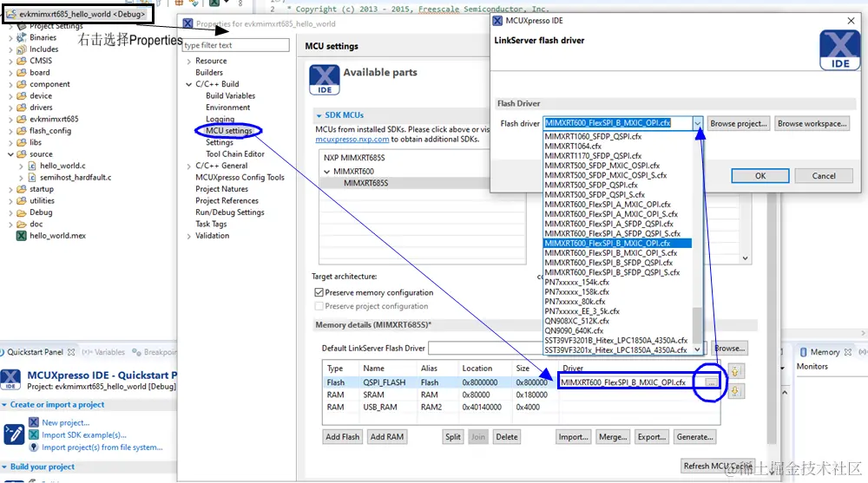Expand the Validation node
The width and height of the screenshot is (868, 483).
pyautogui.click(x=188, y=236)
